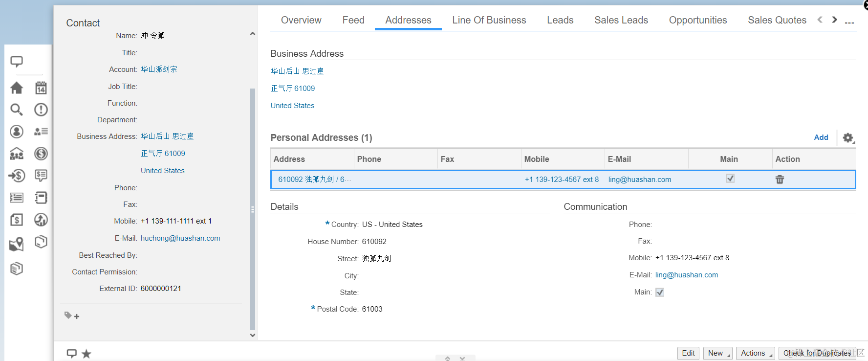
Task: Open account link 华山派剑宗
Action: [159, 69]
